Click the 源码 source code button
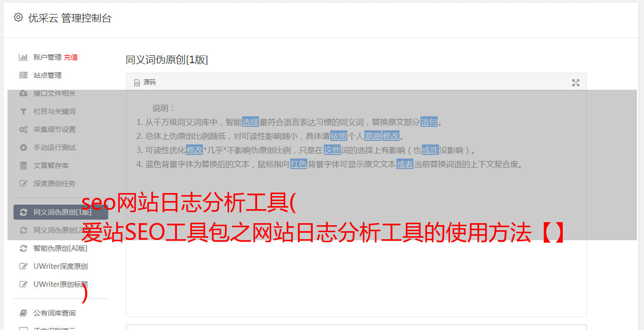 point(145,82)
